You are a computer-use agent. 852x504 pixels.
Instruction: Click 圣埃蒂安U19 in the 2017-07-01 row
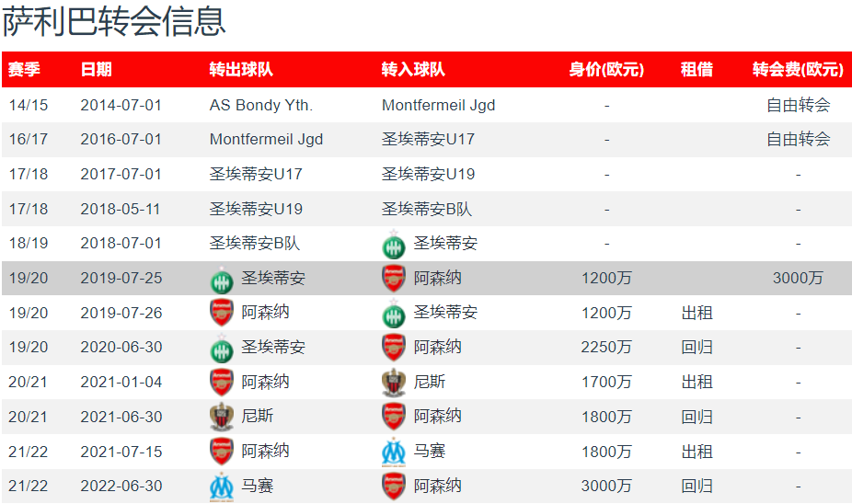coord(428,174)
